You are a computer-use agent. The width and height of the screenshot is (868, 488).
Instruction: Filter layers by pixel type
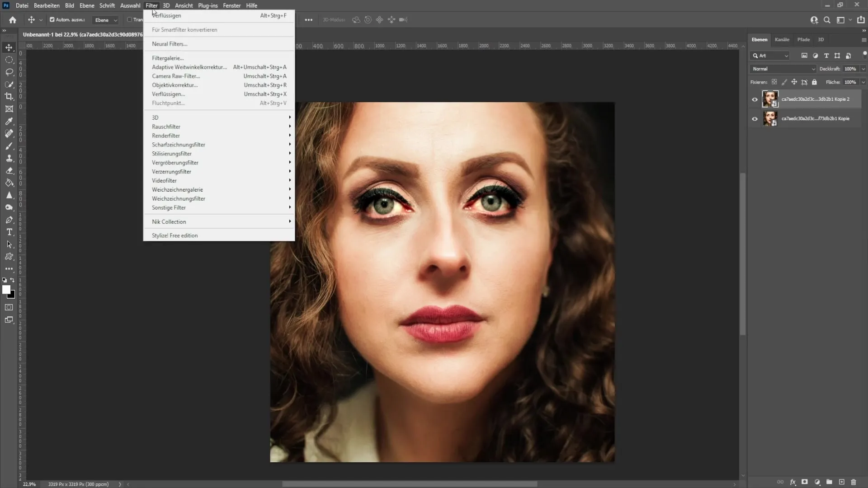tap(804, 56)
